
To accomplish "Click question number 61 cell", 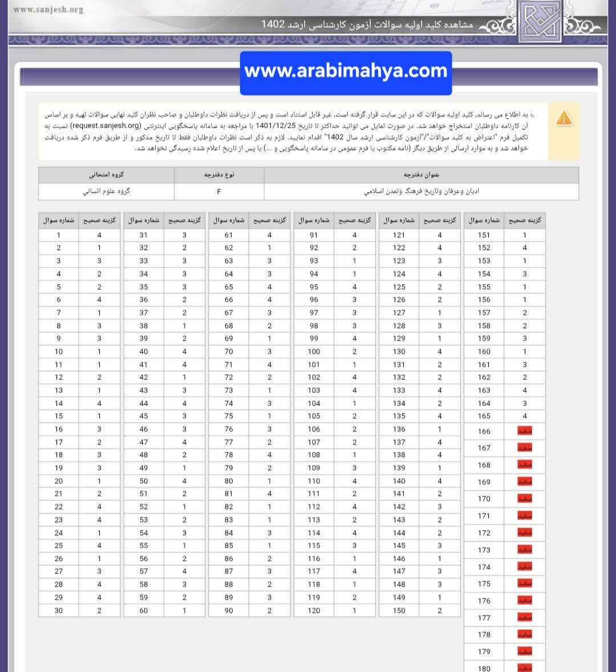I will [229, 235].
